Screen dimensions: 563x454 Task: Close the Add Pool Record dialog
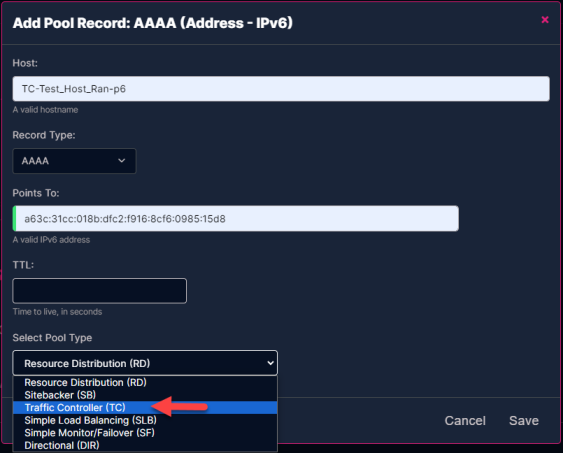[545, 20]
